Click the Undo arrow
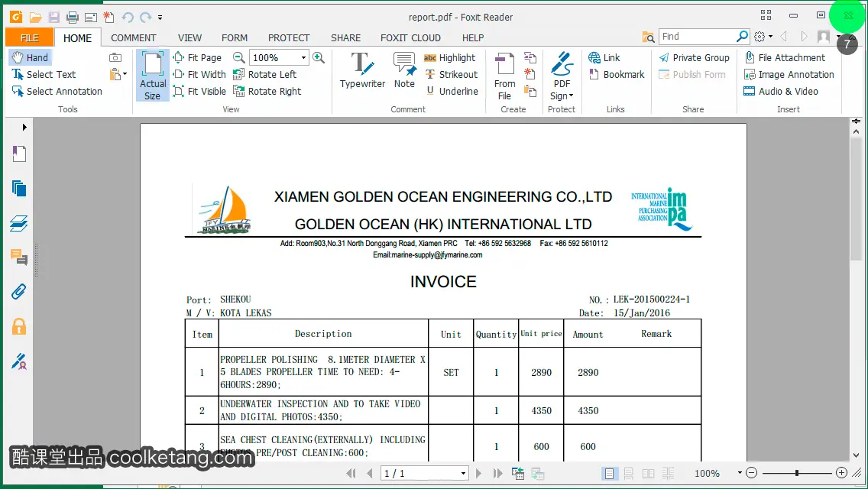868x489 pixels. coord(128,18)
